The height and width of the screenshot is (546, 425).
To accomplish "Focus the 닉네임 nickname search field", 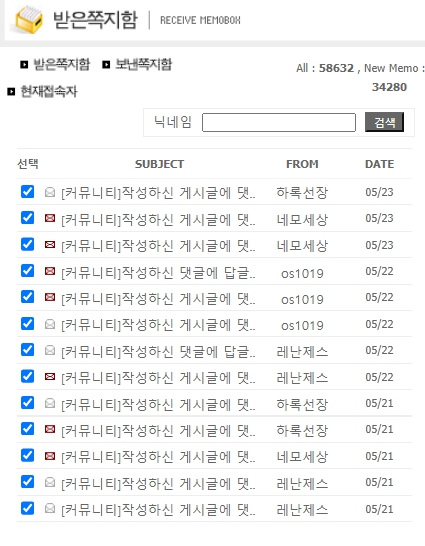I will click(x=279, y=122).
